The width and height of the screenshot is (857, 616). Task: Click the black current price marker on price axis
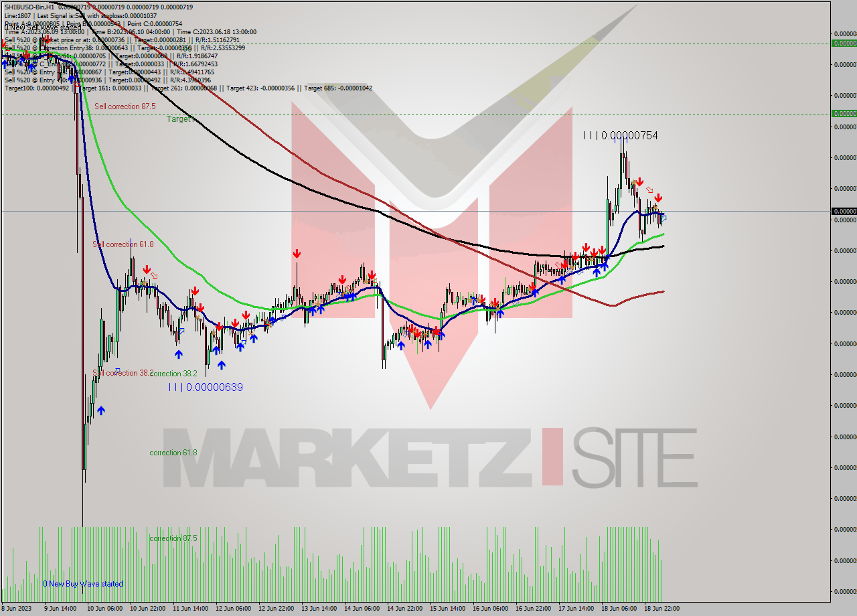coord(844,211)
